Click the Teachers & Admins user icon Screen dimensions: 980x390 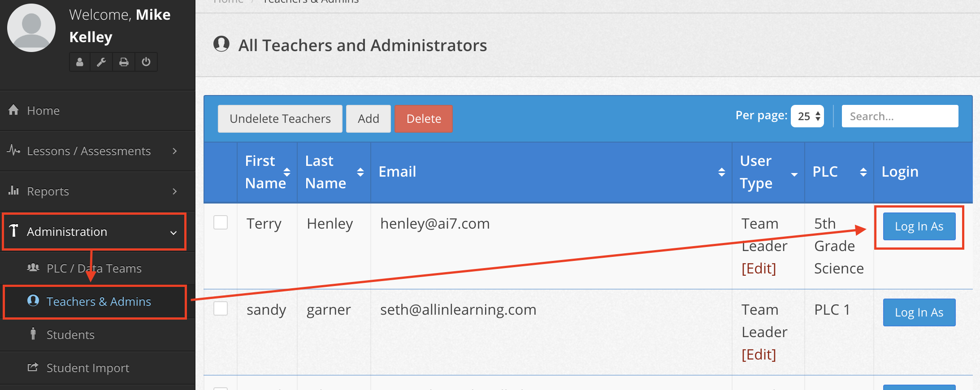pyautogui.click(x=33, y=300)
